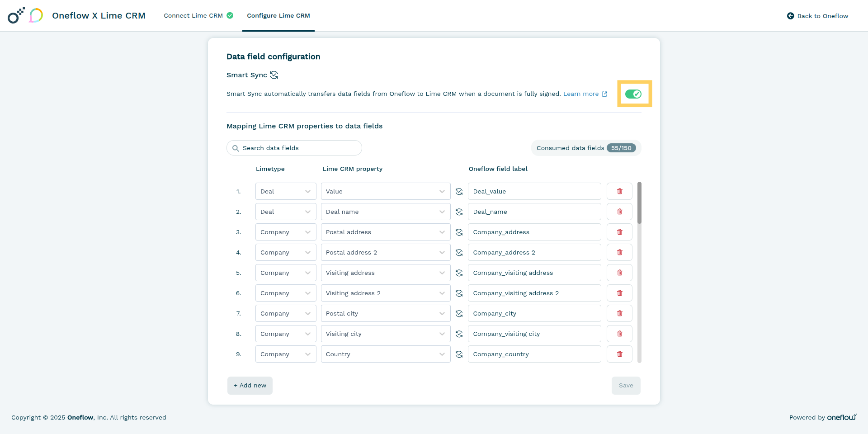Image resolution: width=868 pixels, height=434 pixels.
Task: Click the Lime CRM property column header
Action: tap(353, 169)
